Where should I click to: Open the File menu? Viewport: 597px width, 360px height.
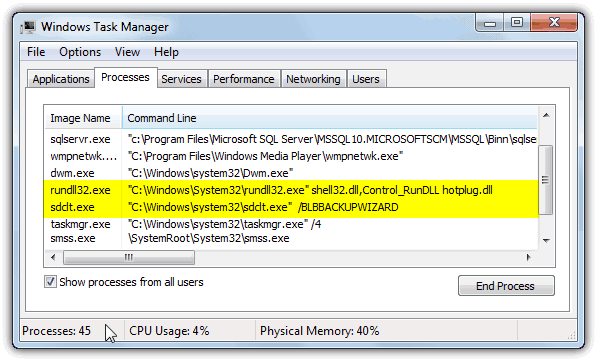click(36, 52)
